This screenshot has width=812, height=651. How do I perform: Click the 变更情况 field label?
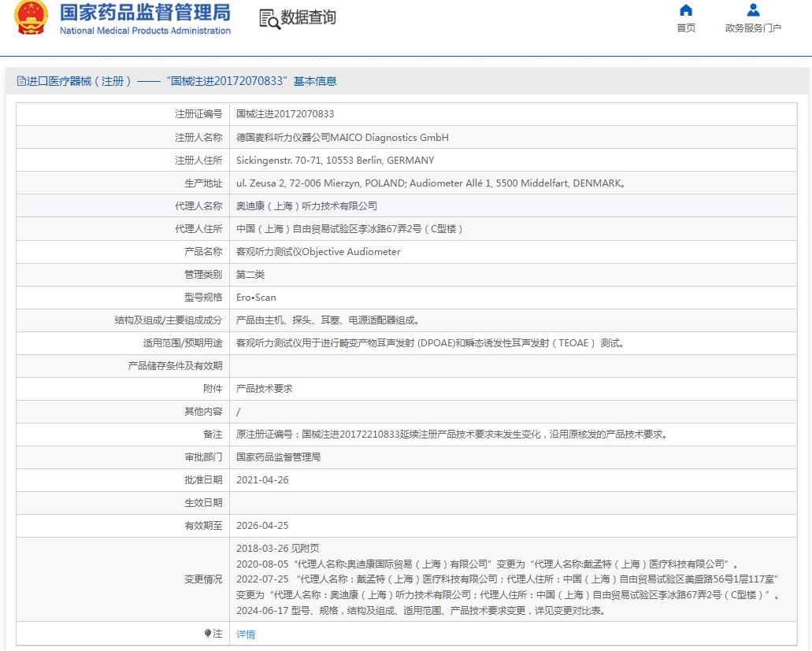click(x=203, y=579)
